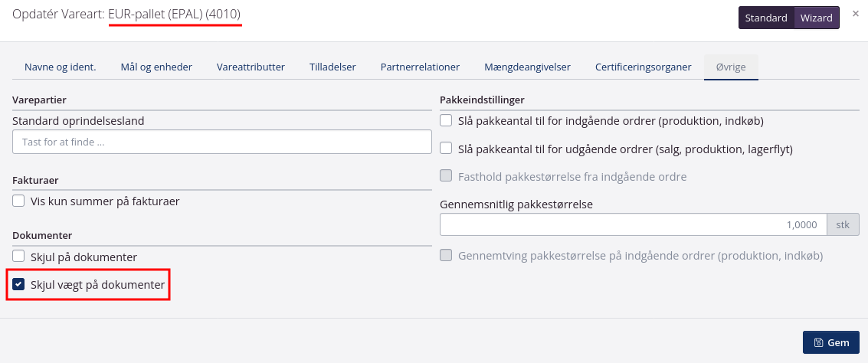
Task: Click the Standard oprindelsesland search field
Action: [x=222, y=142]
